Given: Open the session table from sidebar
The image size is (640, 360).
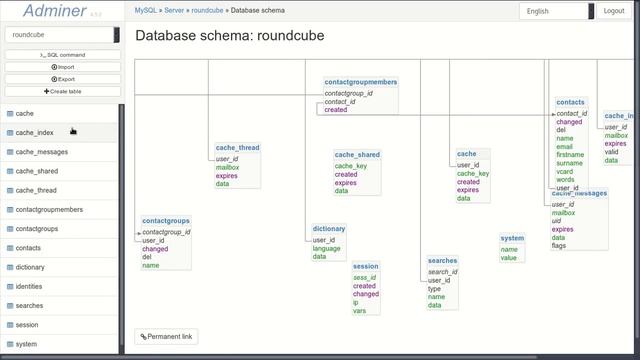Looking at the screenshot, I should [x=27, y=324].
